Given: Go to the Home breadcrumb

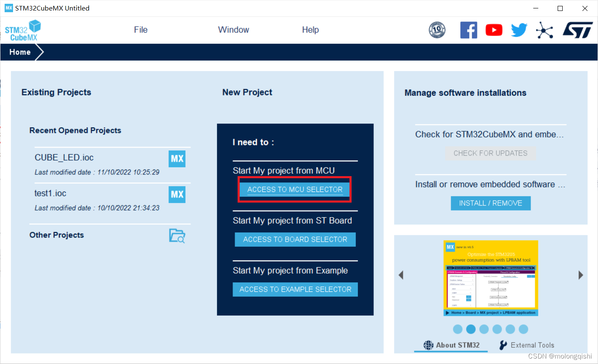Looking at the screenshot, I should (x=20, y=52).
